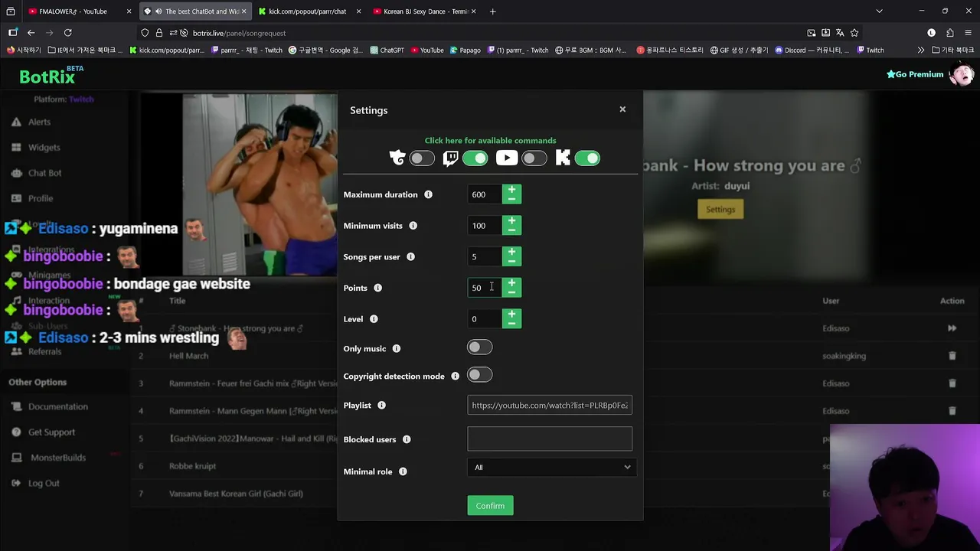Open Copyright detection mode info icon

coord(455,377)
